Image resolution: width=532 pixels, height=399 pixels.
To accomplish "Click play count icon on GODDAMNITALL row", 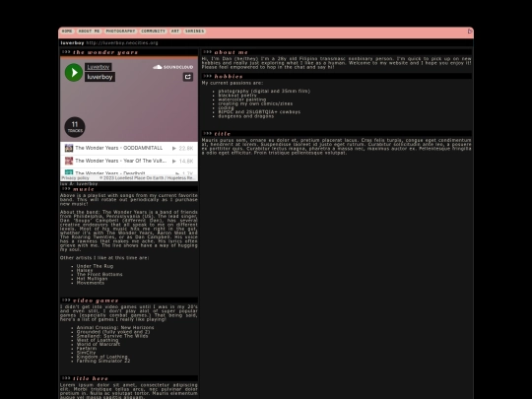I will (174, 148).
